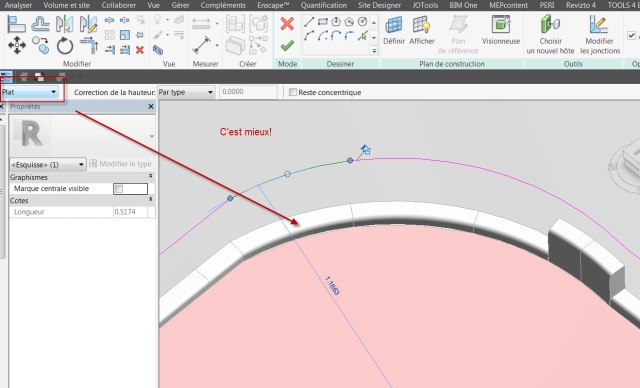Screen dimensions: 640x388
Task: Switch to the Collaborer tab
Action: (119, 5)
